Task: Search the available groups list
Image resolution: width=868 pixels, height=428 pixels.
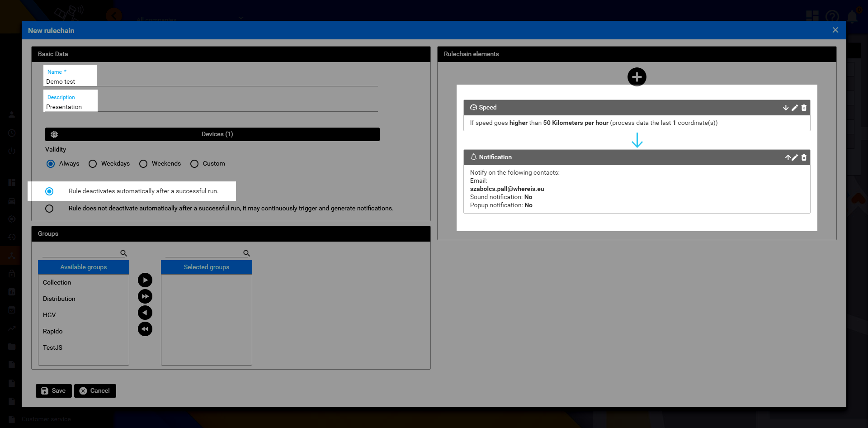Action: click(81, 253)
